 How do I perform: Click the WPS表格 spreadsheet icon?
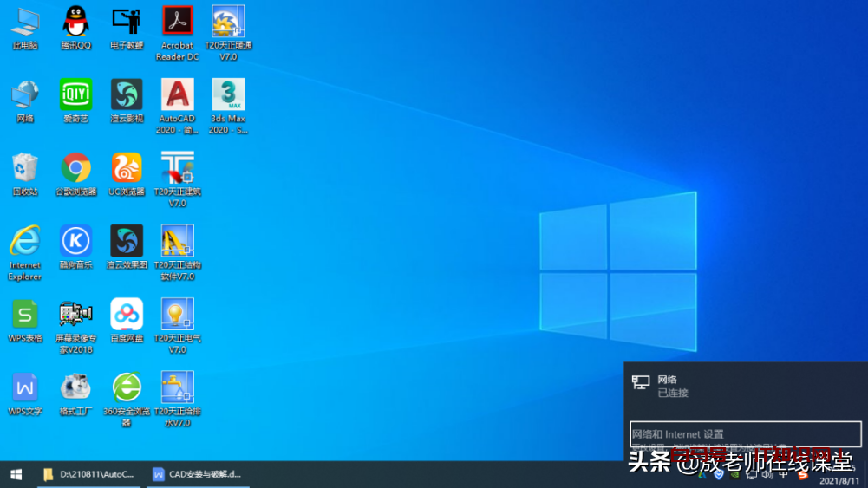(x=25, y=315)
